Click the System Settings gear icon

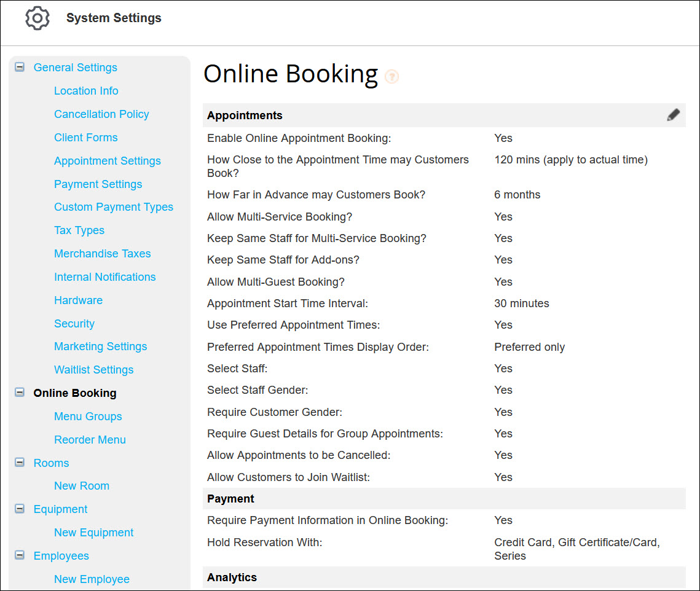pos(37,18)
